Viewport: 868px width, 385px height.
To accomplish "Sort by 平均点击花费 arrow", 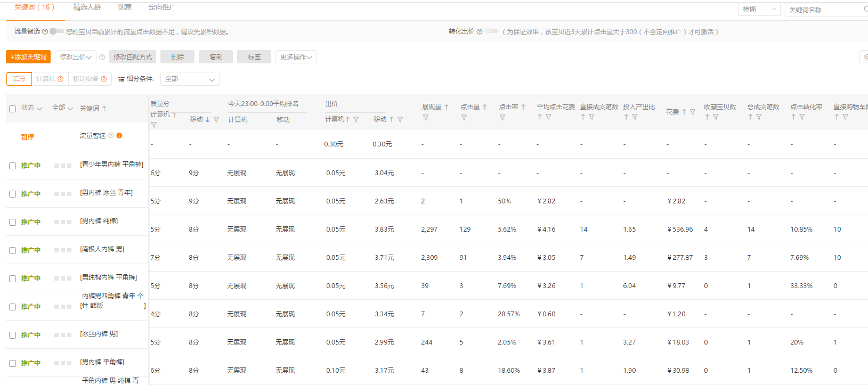I will pos(540,117).
